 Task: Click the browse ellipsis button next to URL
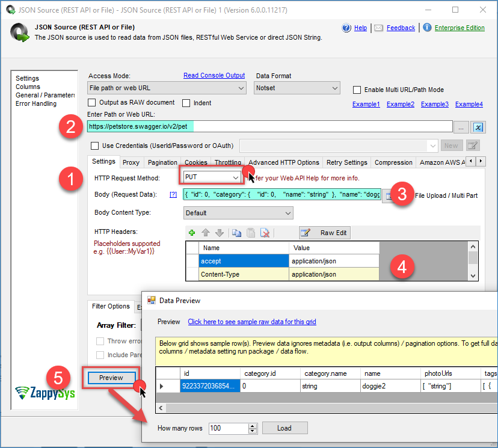tap(462, 127)
